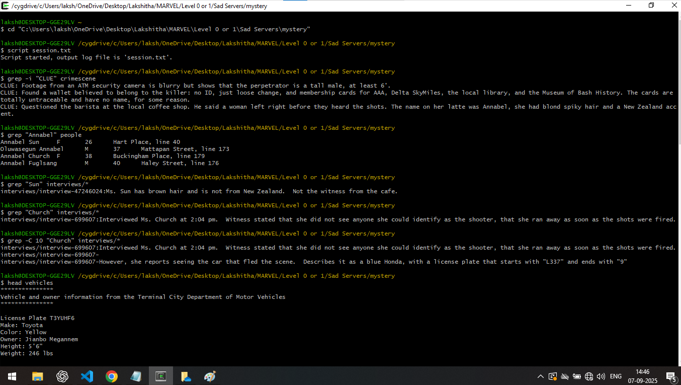Select the active Cygwin terminal taskbar icon
This screenshot has height=385, width=681.
[x=161, y=376]
